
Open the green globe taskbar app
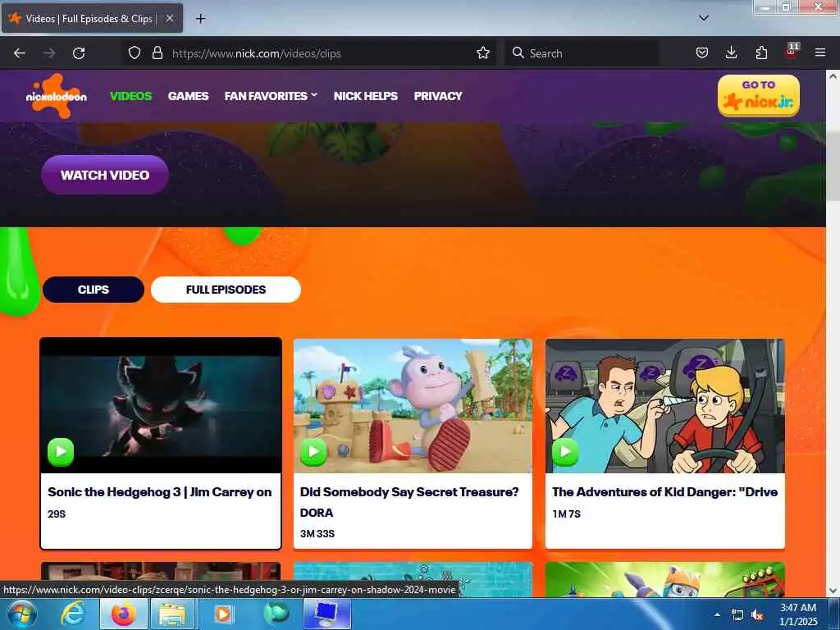(x=276, y=614)
